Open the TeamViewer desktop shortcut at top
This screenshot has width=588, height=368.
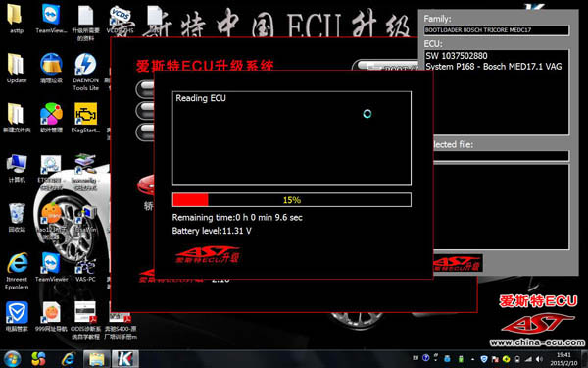tap(51, 19)
